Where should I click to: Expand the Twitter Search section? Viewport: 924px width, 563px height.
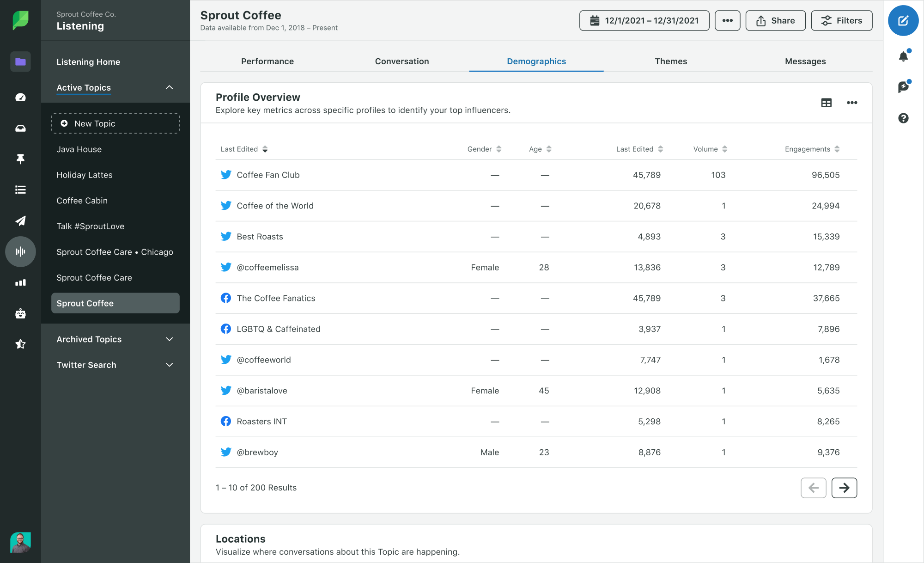pyautogui.click(x=115, y=365)
